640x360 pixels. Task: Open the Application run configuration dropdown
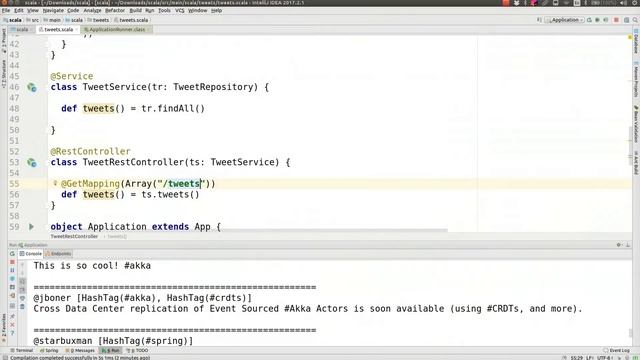click(565, 20)
